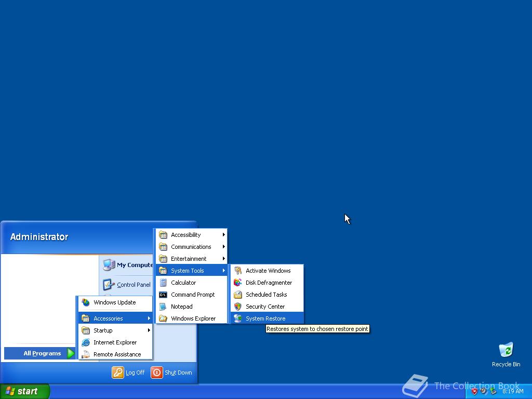532x399 pixels.
Task: Expand the Startup submenu arrow
Action: pos(149,330)
